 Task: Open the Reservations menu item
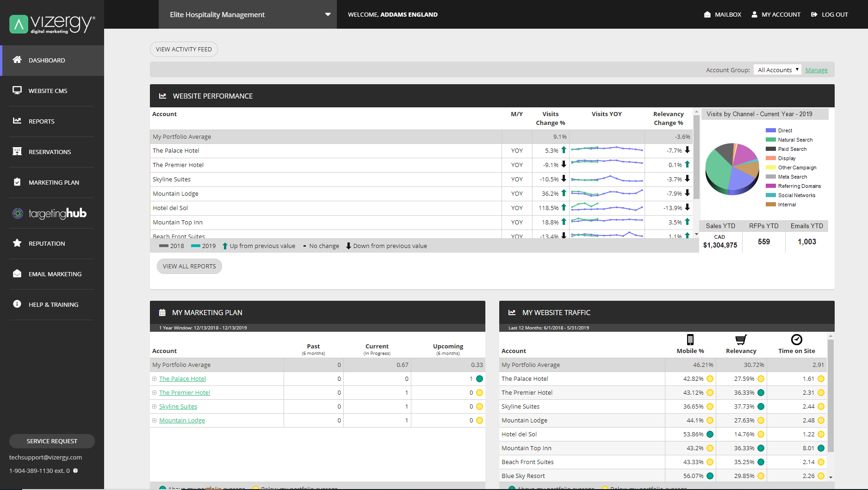tap(52, 152)
